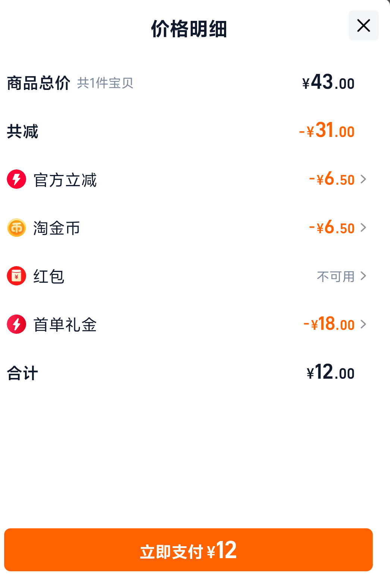Click the lightning icon beside 首单礼金
The height and width of the screenshot is (588, 390).
coord(16,324)
